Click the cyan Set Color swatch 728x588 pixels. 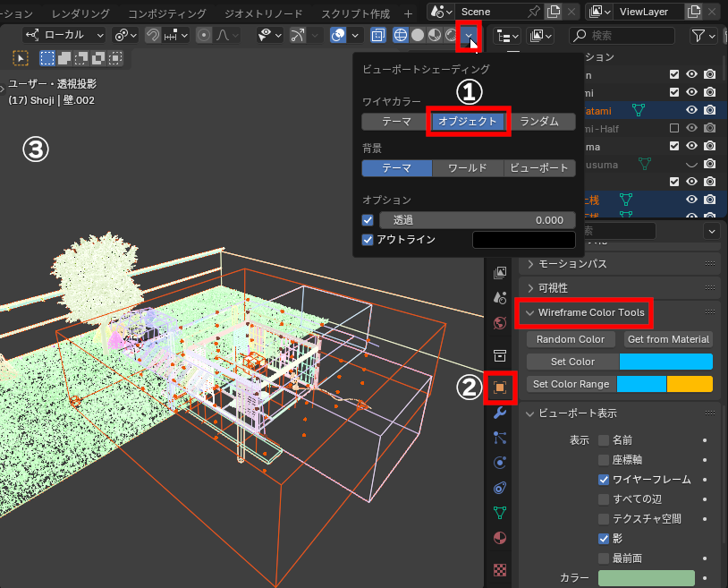(x=666, y=362)
